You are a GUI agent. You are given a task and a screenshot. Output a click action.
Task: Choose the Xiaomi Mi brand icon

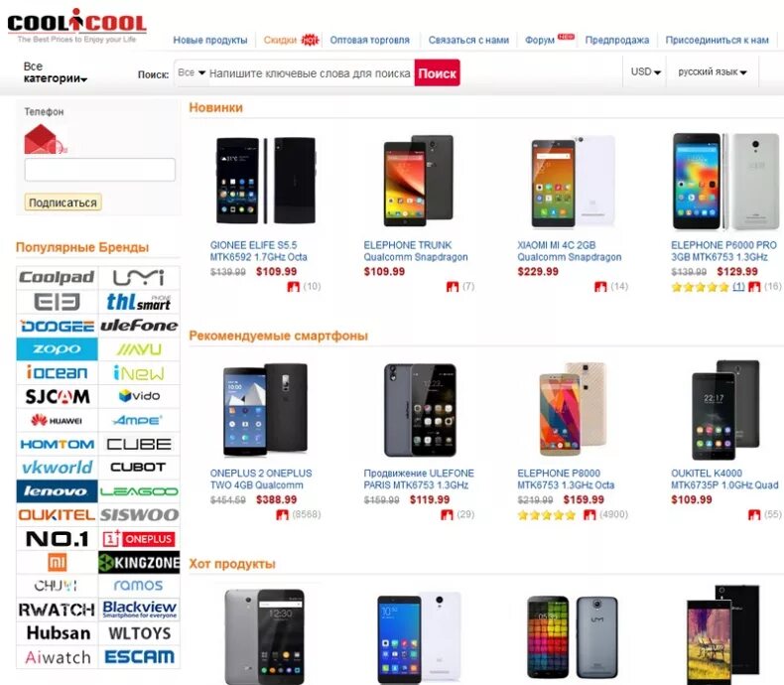[57, 563]
